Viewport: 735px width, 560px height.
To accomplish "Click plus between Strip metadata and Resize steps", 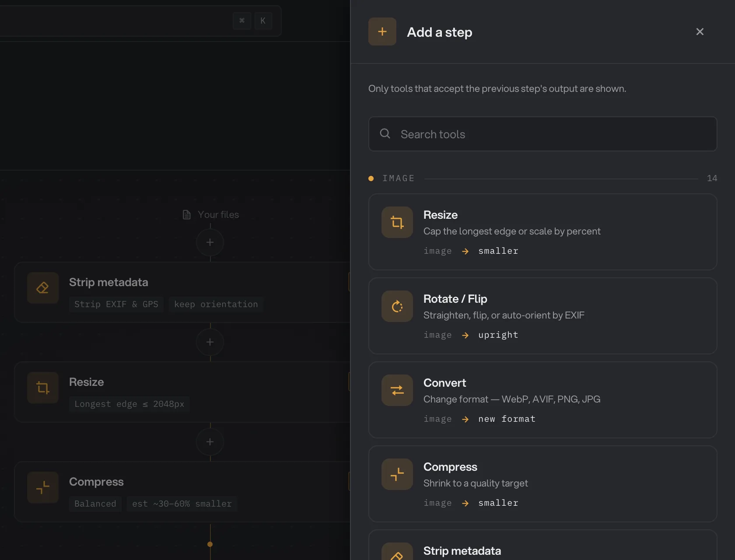I will [x=210, y=342].
